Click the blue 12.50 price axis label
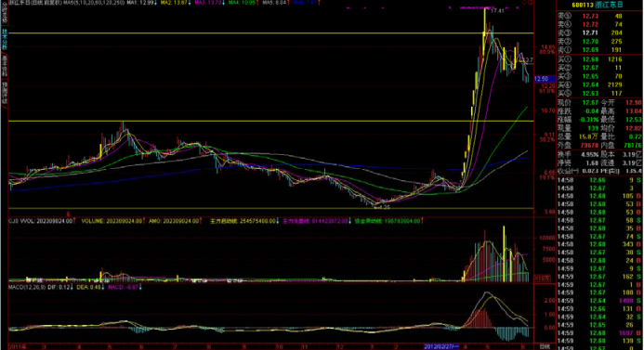This screenshot has height=350, width=644. tap(545, 78)
